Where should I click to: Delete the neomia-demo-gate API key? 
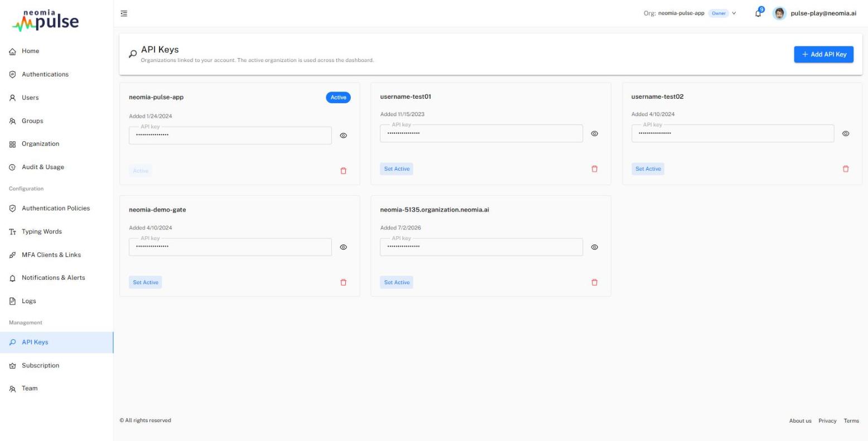[343, 282]
